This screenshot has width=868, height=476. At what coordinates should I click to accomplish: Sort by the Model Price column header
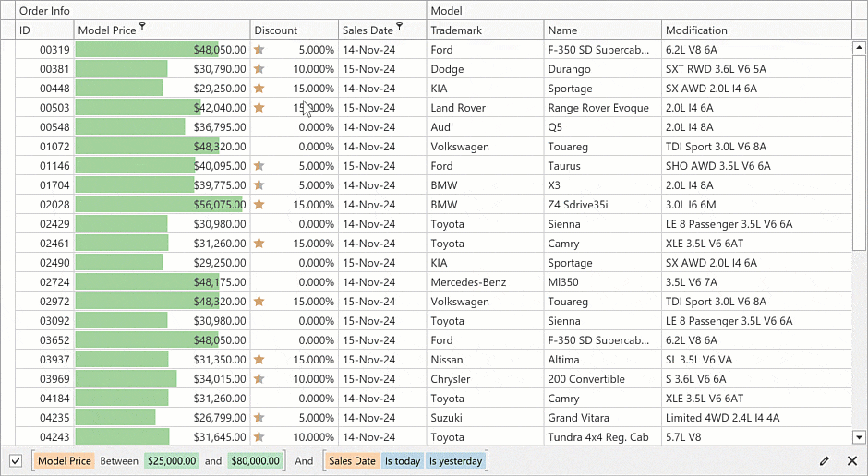162,30
